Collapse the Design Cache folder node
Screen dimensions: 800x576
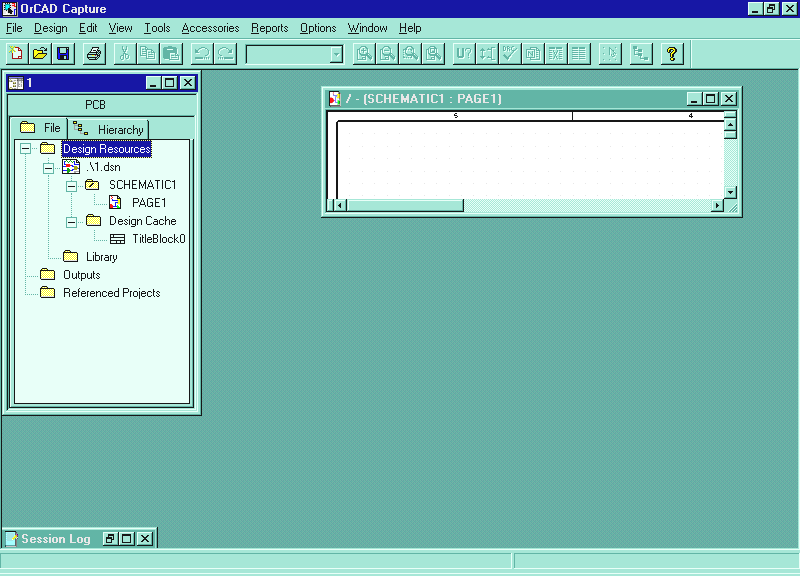point(71,221)
